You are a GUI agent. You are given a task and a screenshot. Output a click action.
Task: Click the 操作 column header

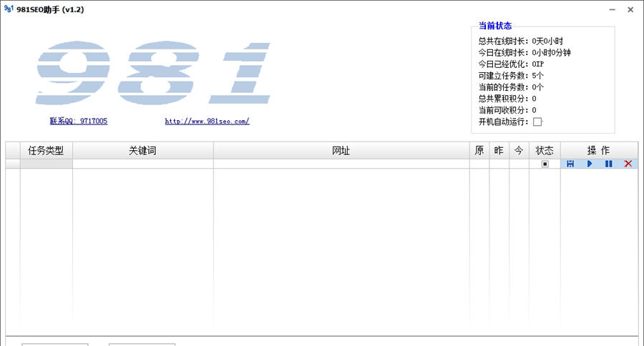coord(599,151)
